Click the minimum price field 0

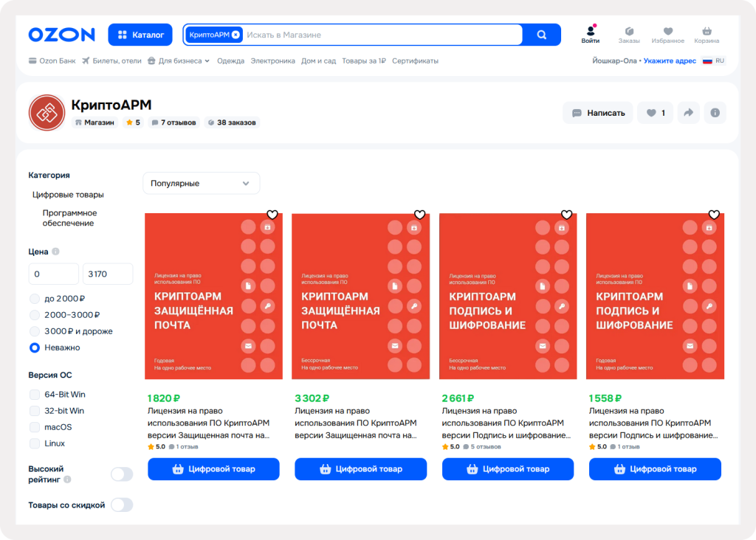pyautogui.click(x=53, y=274)
